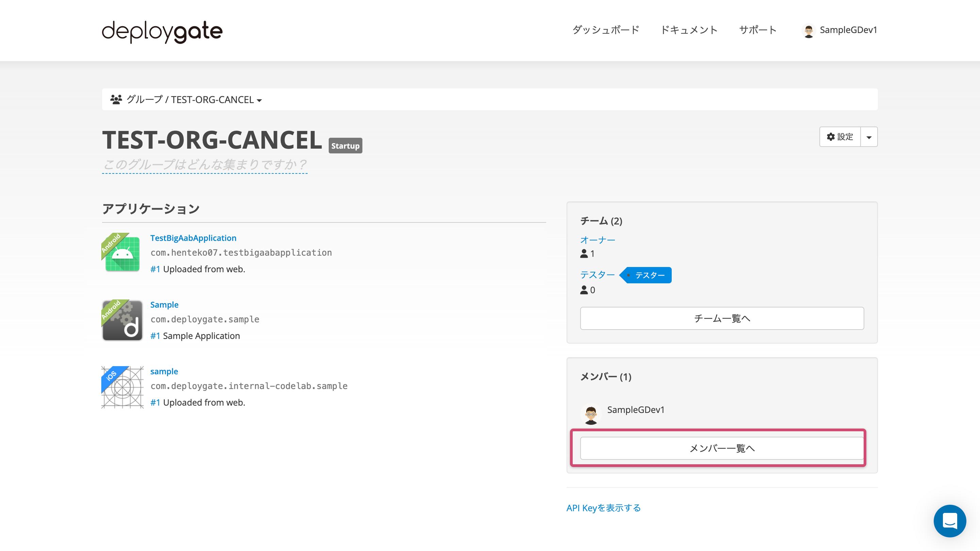
Task: Click the SampleGDev1 avatar in the header
Action: [x=810, y=30]
